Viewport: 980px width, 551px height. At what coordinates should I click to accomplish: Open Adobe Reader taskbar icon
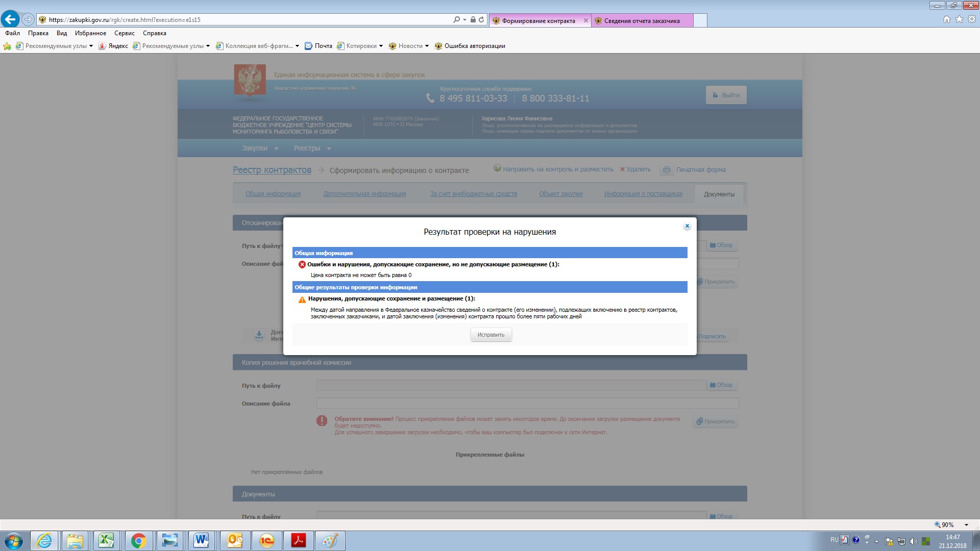(298, 540)
